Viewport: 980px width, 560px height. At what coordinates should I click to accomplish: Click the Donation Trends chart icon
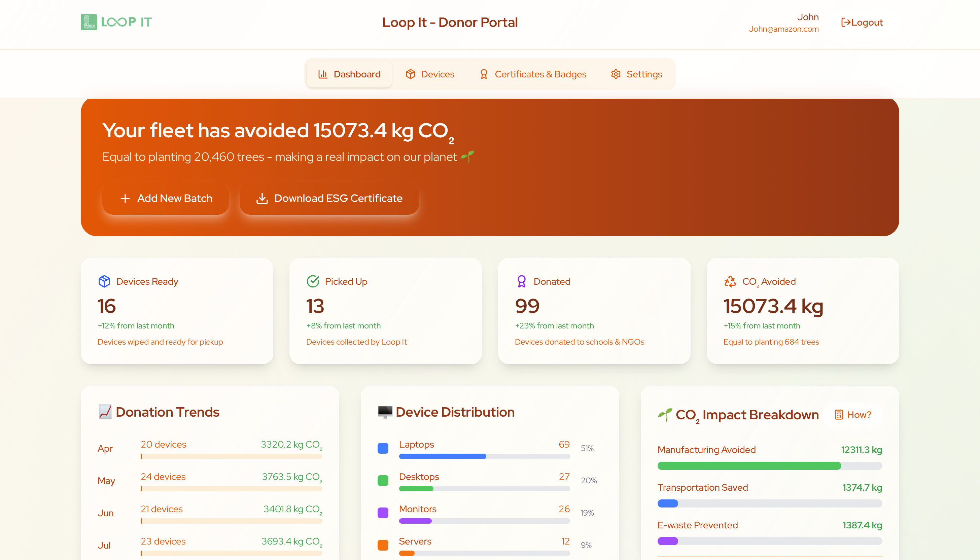pyautogui.click(x=105, y=412)
